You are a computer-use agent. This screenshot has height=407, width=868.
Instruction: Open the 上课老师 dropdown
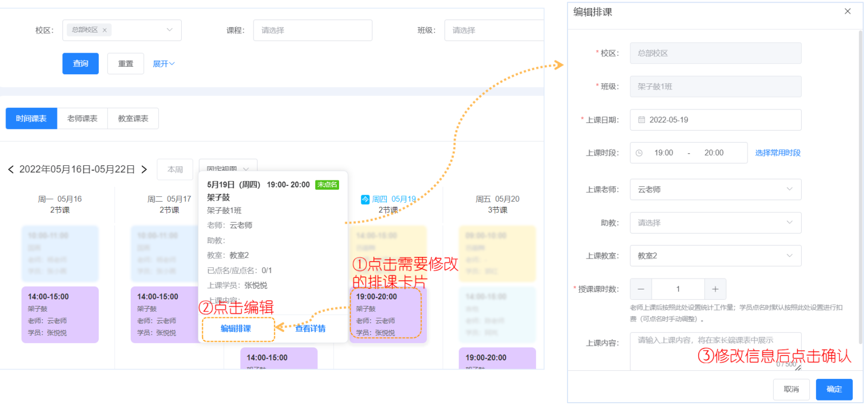click(x=715, y=190)
